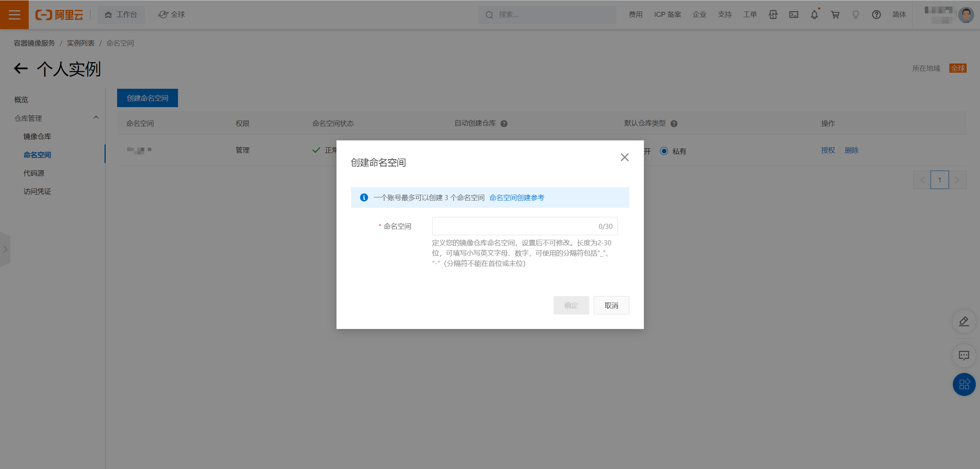Close the 创建命名空间 dialog with X
Screen dimensions: 980x469
pyautogui.click(x=624, y=157)
